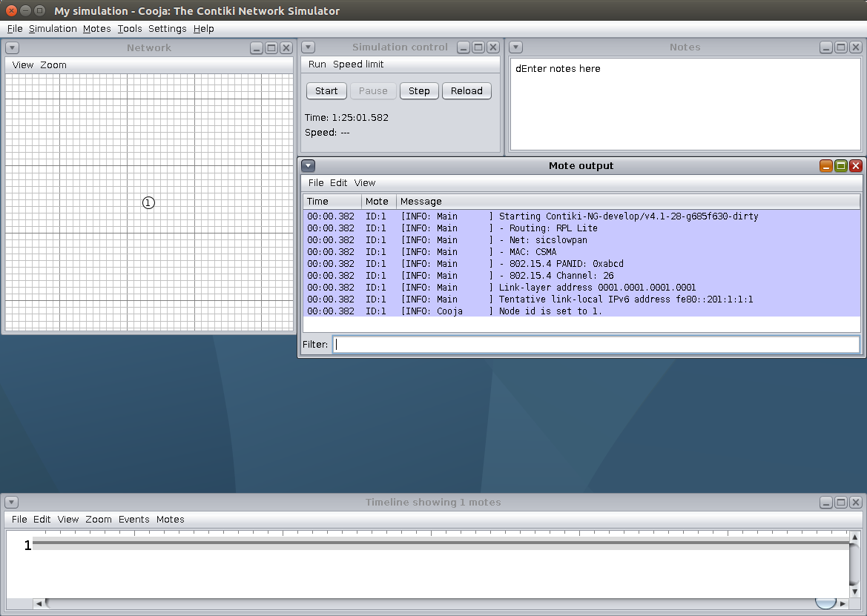
Task: Open the Help menu
Action: [x=203, y=29]
